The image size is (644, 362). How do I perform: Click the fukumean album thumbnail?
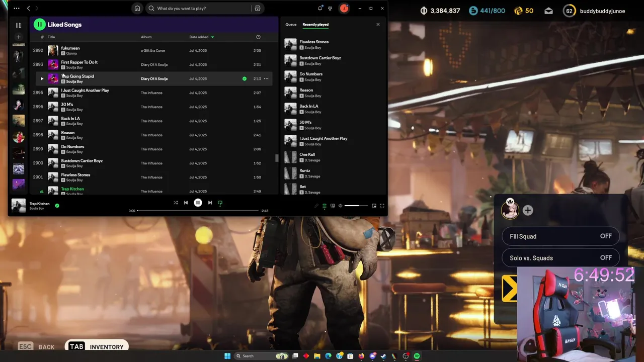point(53,50)
